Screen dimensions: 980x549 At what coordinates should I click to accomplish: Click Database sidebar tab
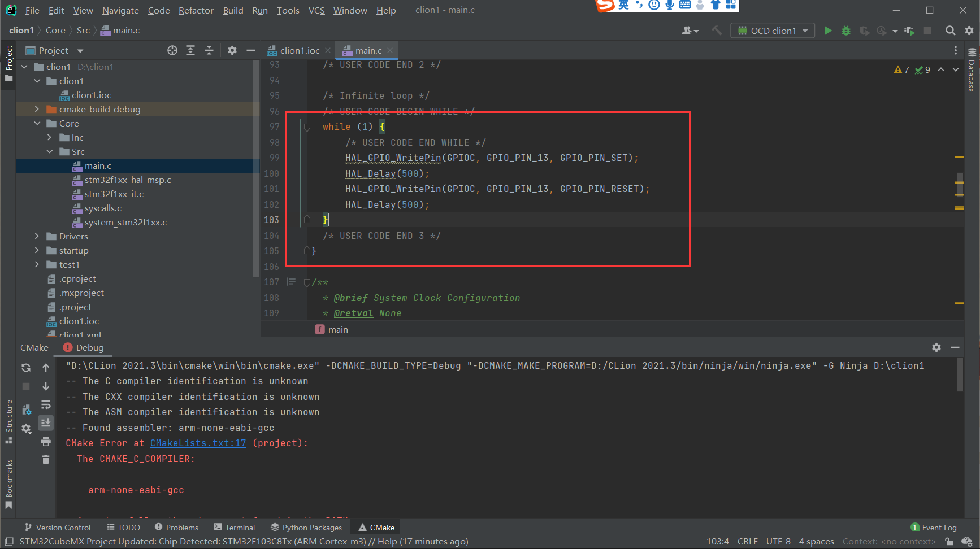pyautogui.click(x=972, y=69)
